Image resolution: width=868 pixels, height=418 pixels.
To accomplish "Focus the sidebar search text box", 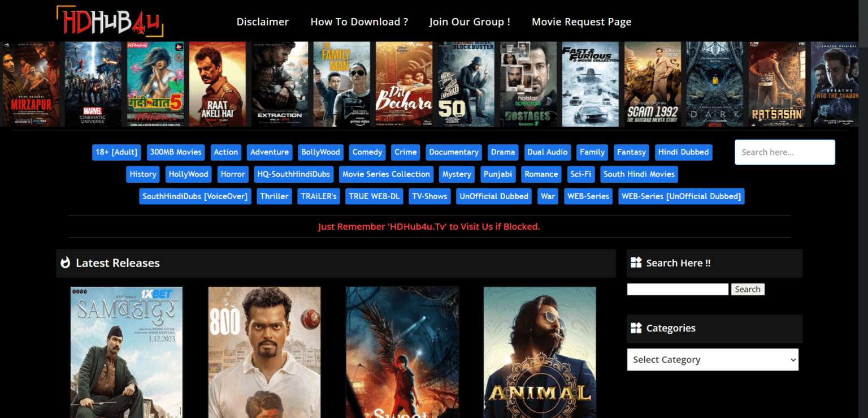I will coord(678,289).
